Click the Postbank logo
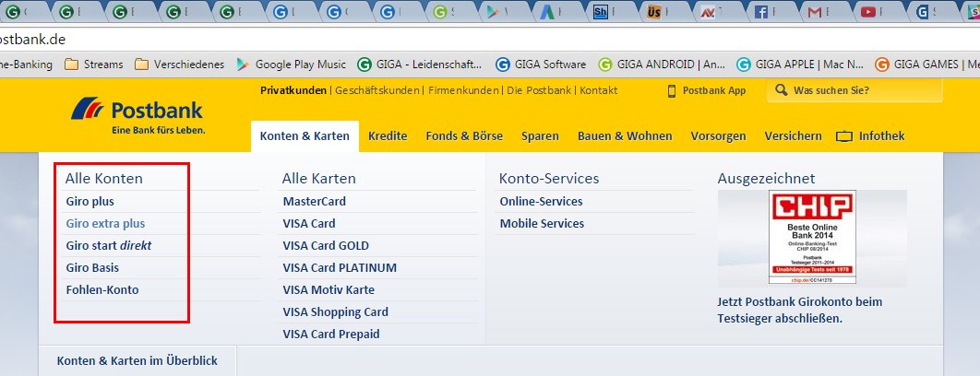The image size is (980, 376). point(137,115)
